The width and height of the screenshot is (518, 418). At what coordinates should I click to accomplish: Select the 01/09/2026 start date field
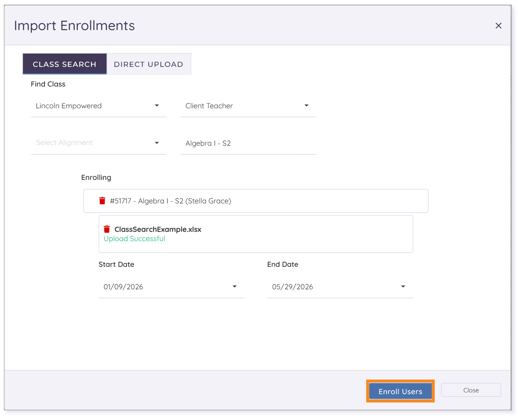tap(171, 287)
